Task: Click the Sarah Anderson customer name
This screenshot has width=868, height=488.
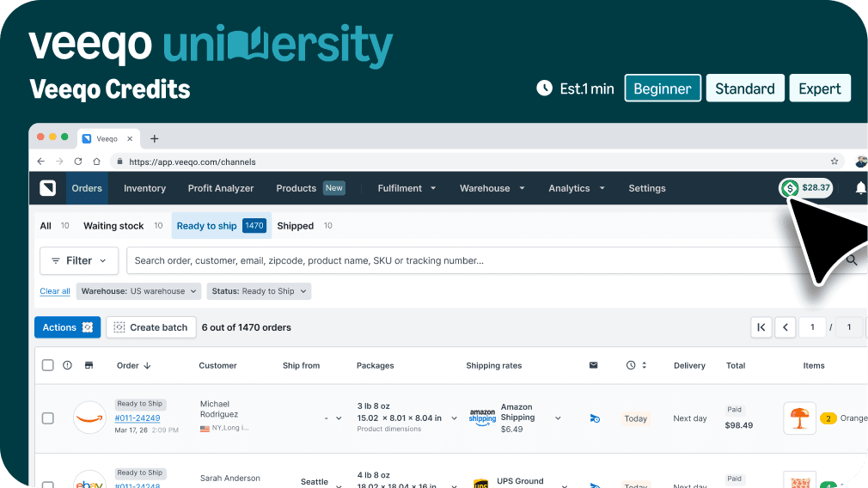Action: (229, 478)
